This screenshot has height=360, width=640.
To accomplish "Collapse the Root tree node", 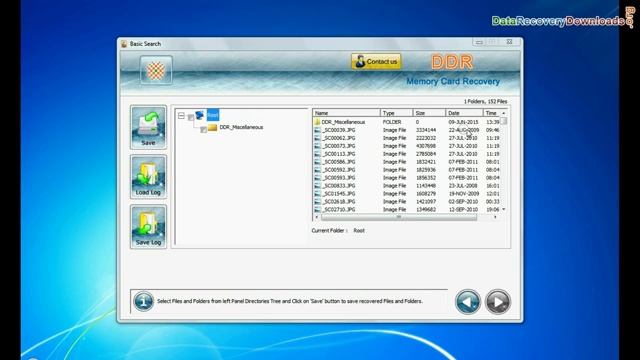I will [181, 116].
